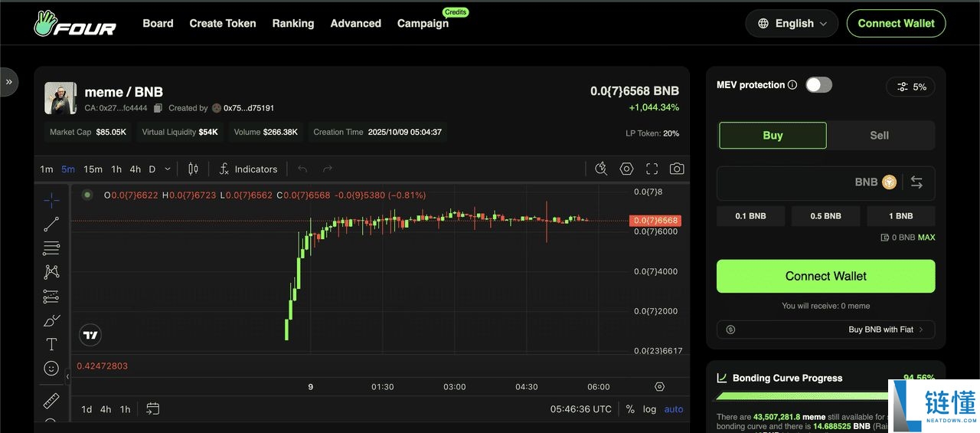Open the Fibonacci retracement tool

[x=51, y=248]
